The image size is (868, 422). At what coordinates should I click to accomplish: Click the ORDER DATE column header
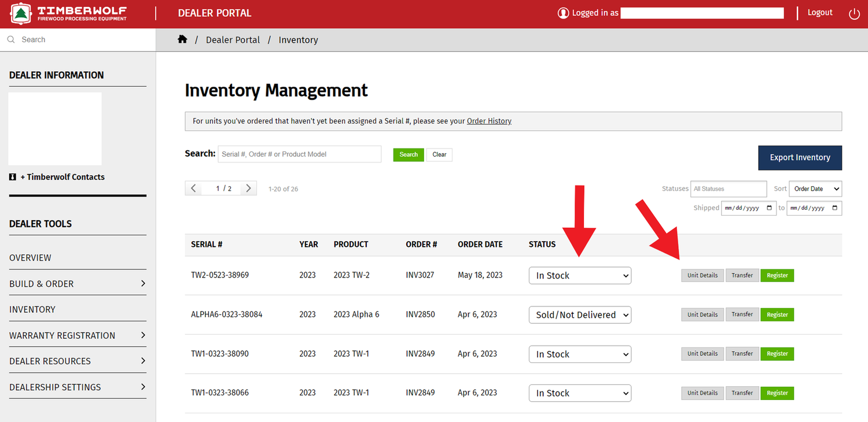click(480, 245)
